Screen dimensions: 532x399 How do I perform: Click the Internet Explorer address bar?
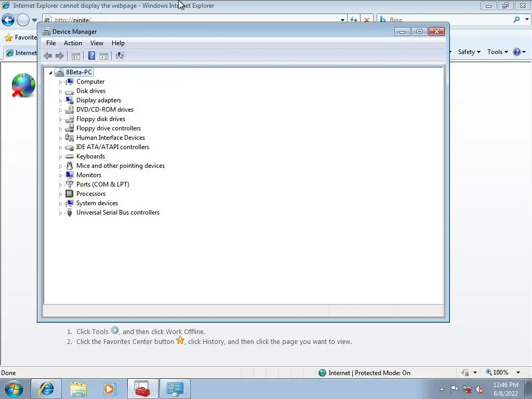point(193,20)
